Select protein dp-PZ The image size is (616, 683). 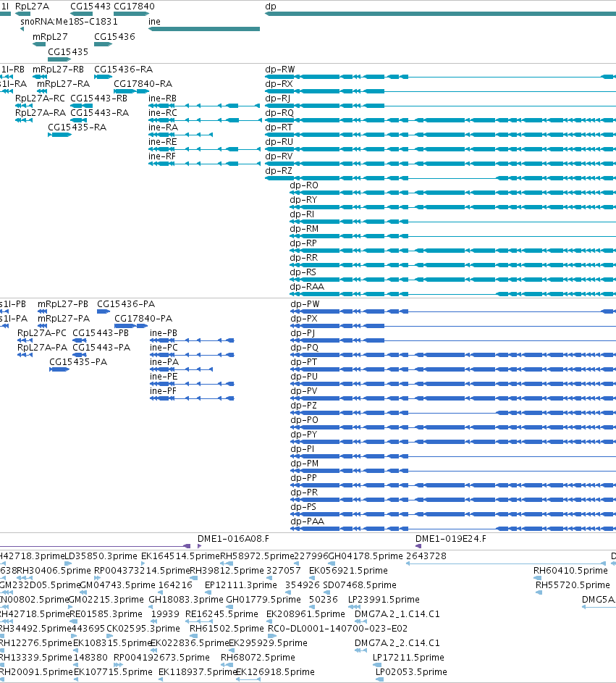point(304,406)
